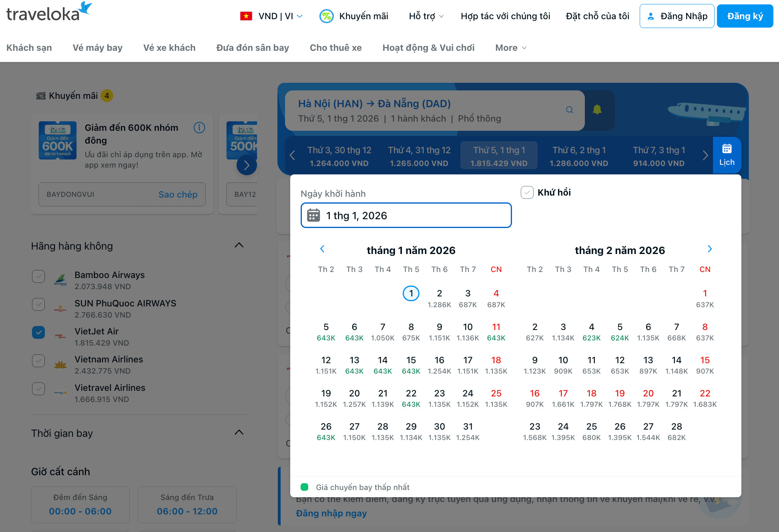The image size is (779, 532).
Task: Click the Đăng ký button
Action: pyautogui.click(x=745, y=16)
